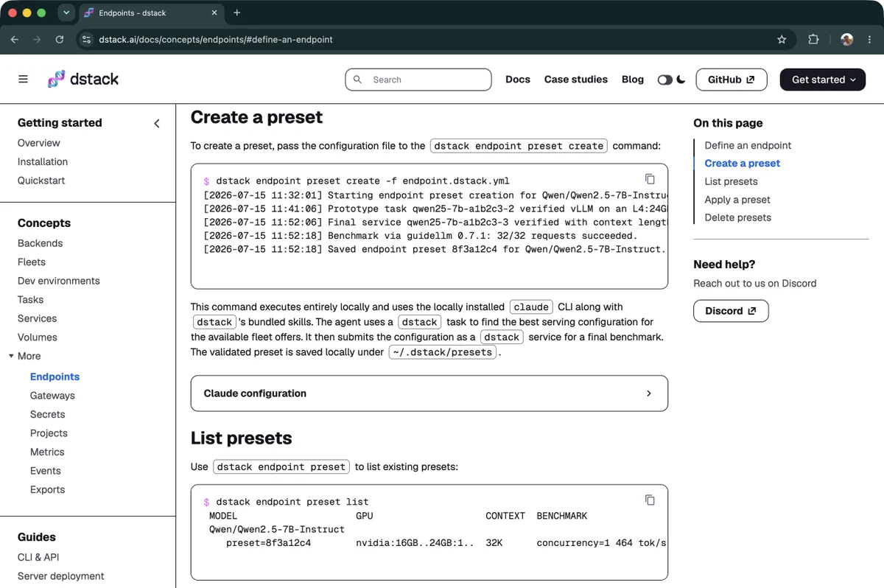
Task: Go back in browser history
Action: [x=15, y=39]
